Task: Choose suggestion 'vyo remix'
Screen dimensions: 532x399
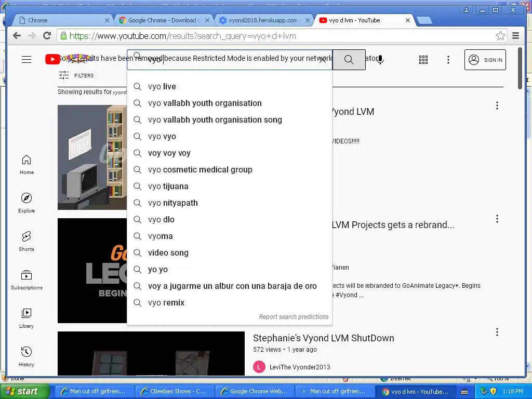Action: point(229,303)
